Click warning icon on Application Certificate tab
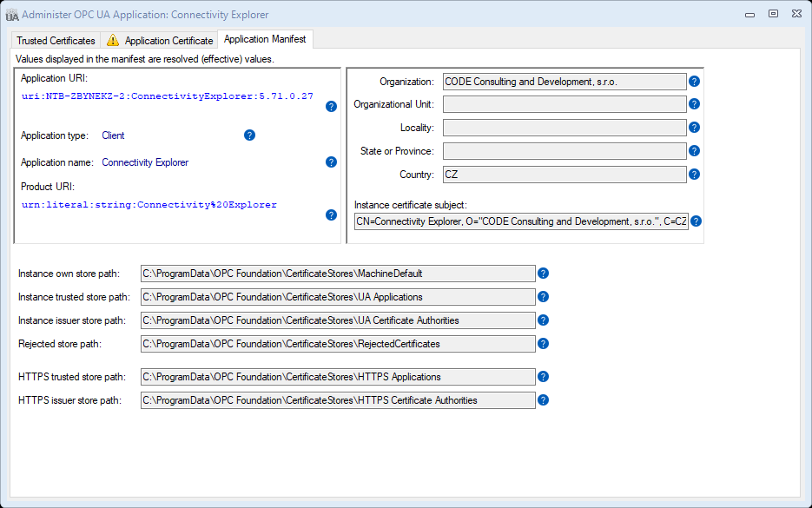The width and height of the screenshot is (812, 508). 112,40
